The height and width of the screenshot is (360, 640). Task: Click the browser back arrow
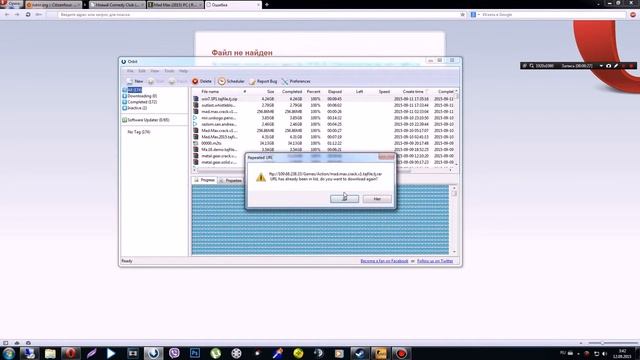point(7,15)
